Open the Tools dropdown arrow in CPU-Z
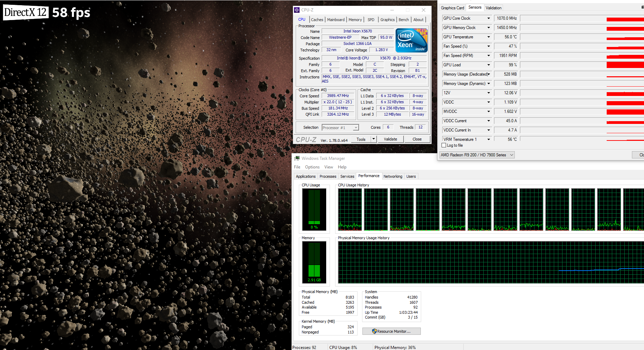Image resolution: width=644 pixels, height=350 pixels. (x=373, y=139)
